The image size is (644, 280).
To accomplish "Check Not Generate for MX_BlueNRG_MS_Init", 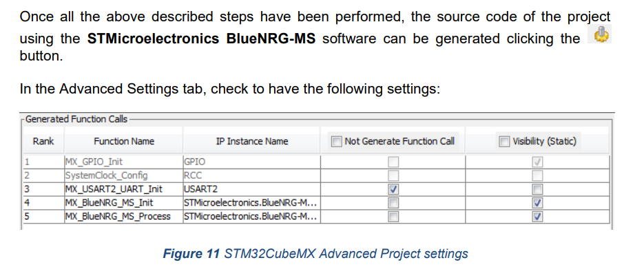I will coord(393,203).
